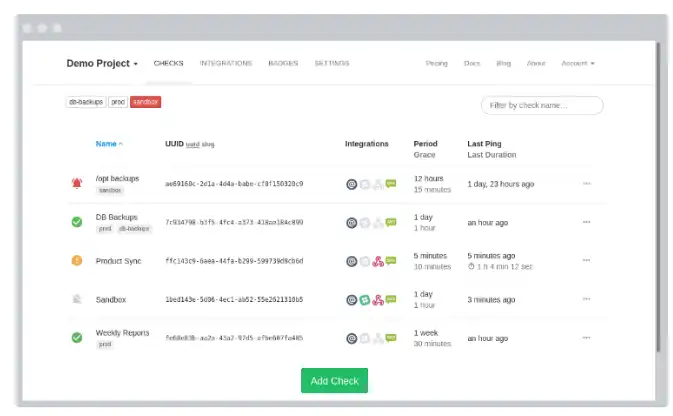Click the paused status icon beside Sandbox

coord(77,299)
